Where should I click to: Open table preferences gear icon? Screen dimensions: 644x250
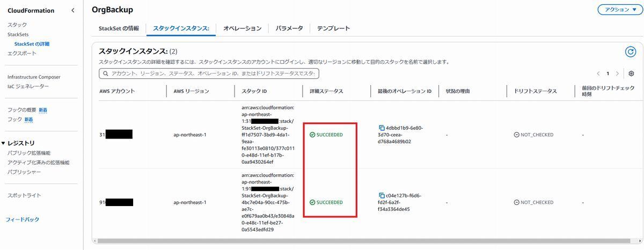[631, 73]
